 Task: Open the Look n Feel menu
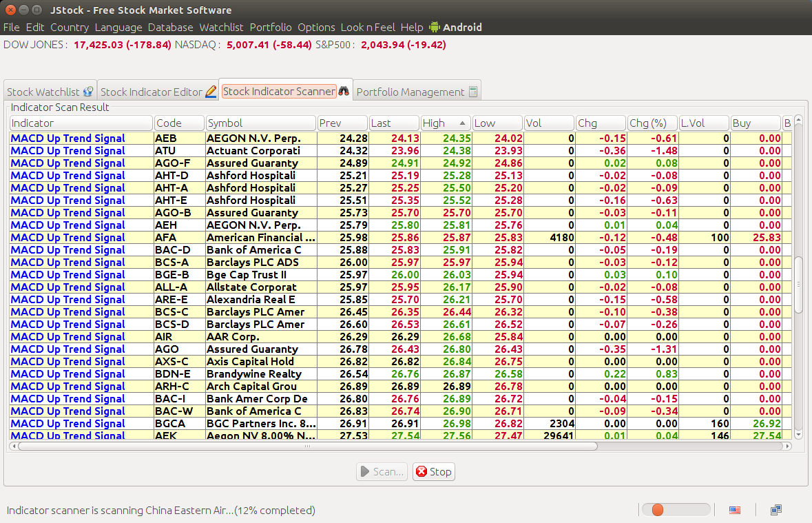click(x=368, y=28)
